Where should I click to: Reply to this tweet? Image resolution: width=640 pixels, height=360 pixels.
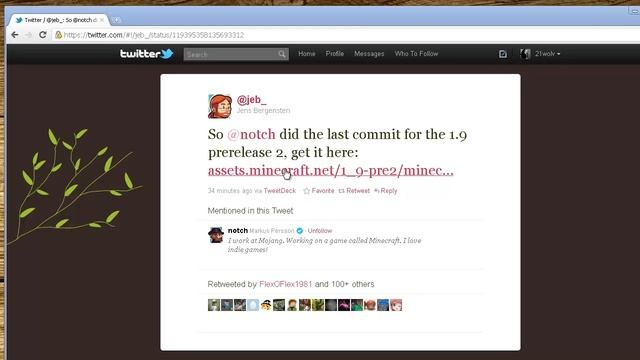386,191
